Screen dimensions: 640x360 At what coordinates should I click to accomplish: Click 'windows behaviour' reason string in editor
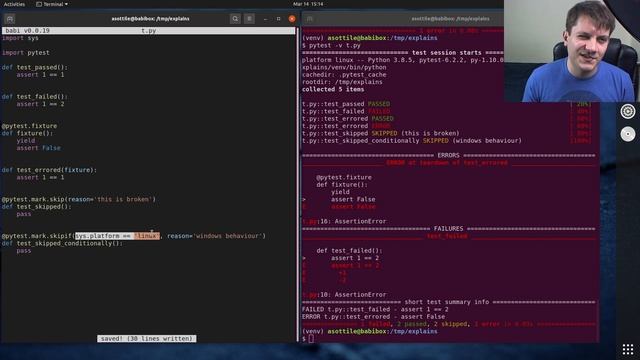(x=228, y=236)
